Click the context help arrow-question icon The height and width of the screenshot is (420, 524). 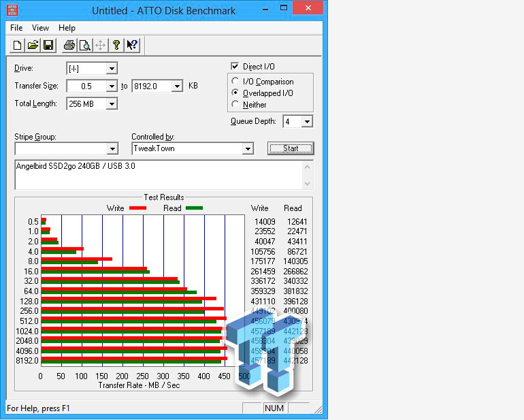pos(132,45)
